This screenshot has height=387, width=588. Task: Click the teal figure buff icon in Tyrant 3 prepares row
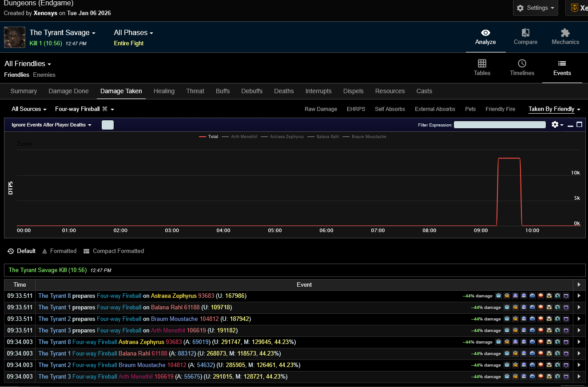click(557, 331)
